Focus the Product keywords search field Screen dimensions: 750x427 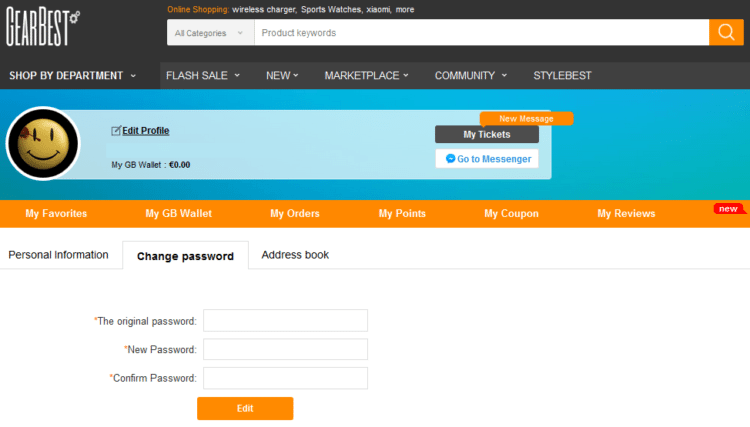482,33
